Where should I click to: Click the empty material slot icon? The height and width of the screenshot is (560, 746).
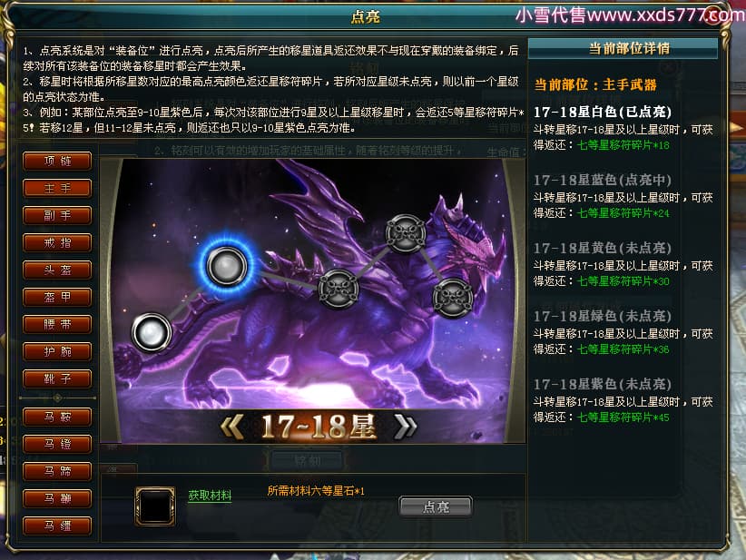point(155,506)
